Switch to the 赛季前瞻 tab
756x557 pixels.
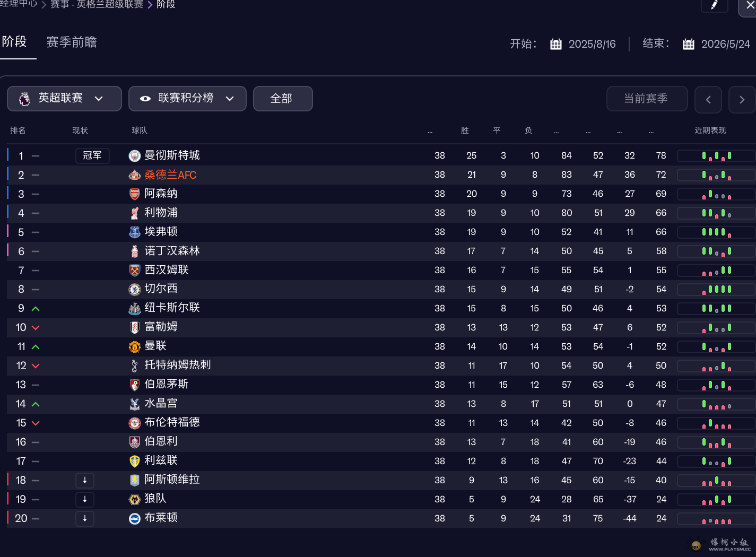coord(72,42)
